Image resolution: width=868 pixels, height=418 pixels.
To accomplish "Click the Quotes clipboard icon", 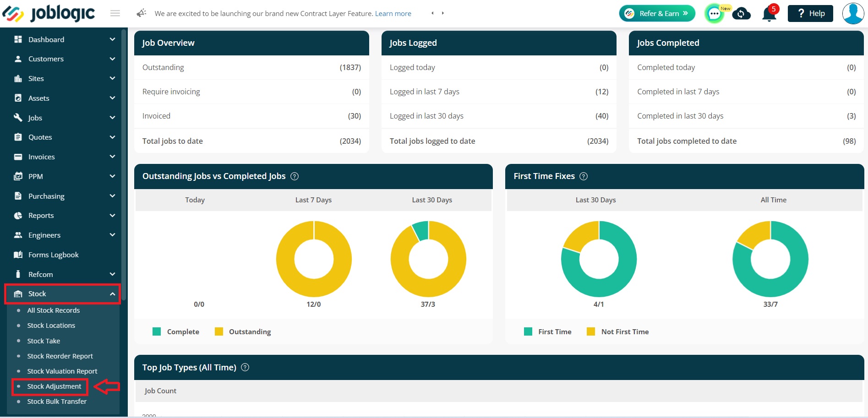I will (18, 137).
